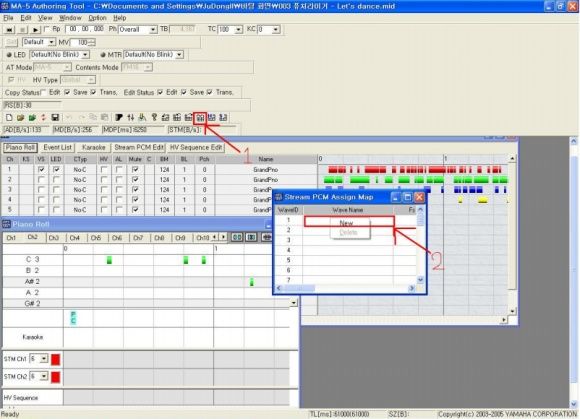Switch to the HV Sequence Edit tab
The width and height of the screenshot is (580, 419).
pos(196,148)
